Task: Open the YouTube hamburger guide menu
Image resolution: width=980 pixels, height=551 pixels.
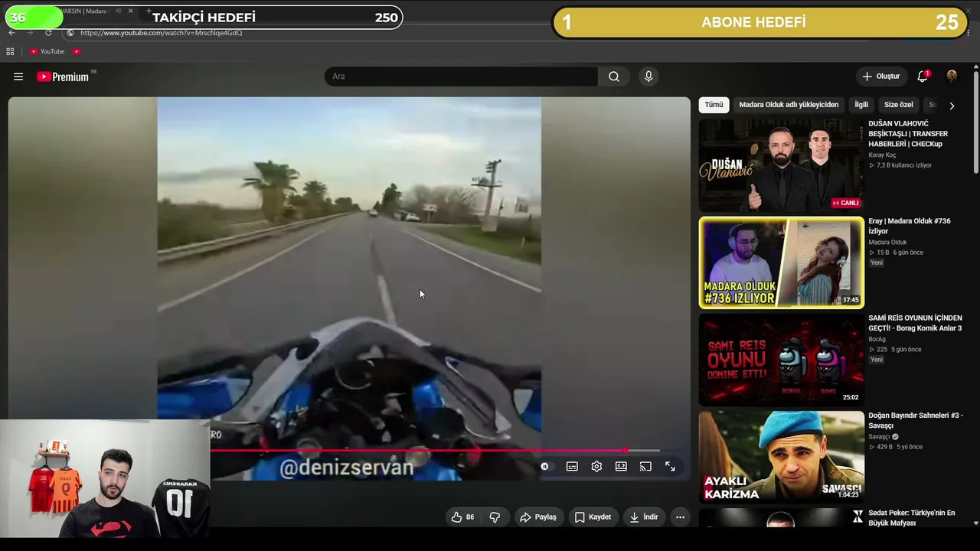Action: pos(18,77)
